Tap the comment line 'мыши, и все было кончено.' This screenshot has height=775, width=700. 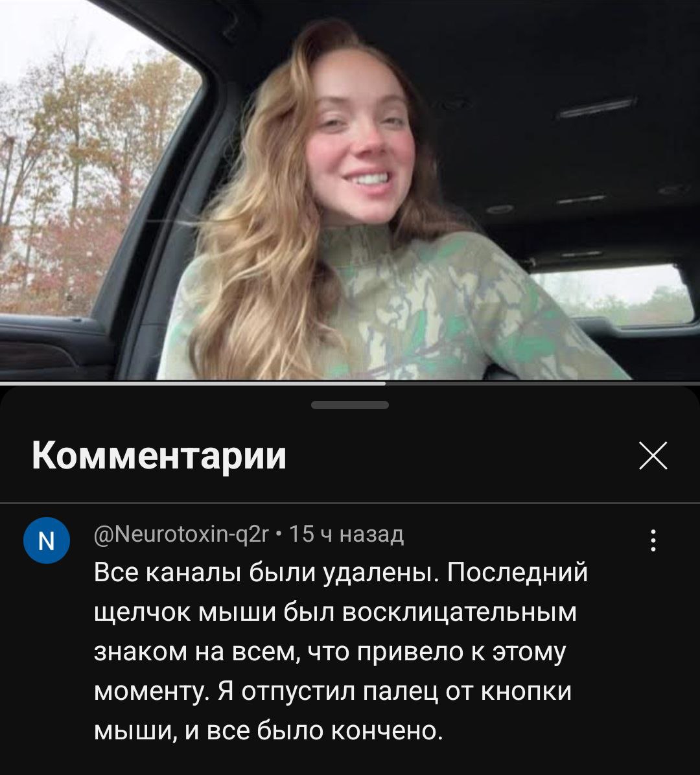coord(268,730)
